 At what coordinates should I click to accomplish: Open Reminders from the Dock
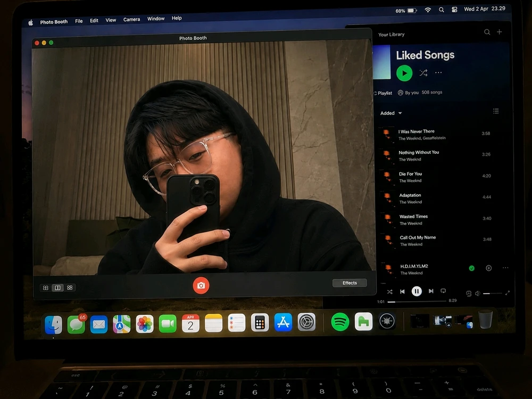[x=237, y=322]
